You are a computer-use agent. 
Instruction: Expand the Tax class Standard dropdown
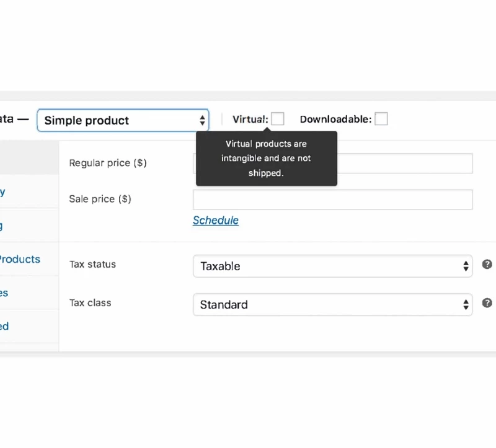333,305
